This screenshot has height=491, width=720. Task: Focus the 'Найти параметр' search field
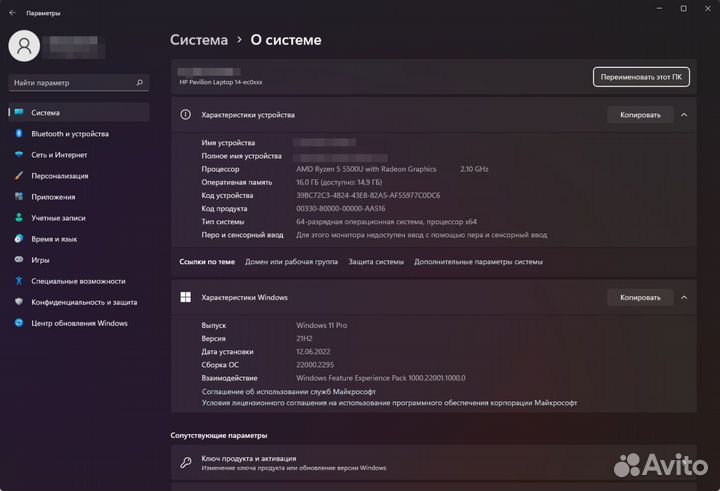pos(79,83)
